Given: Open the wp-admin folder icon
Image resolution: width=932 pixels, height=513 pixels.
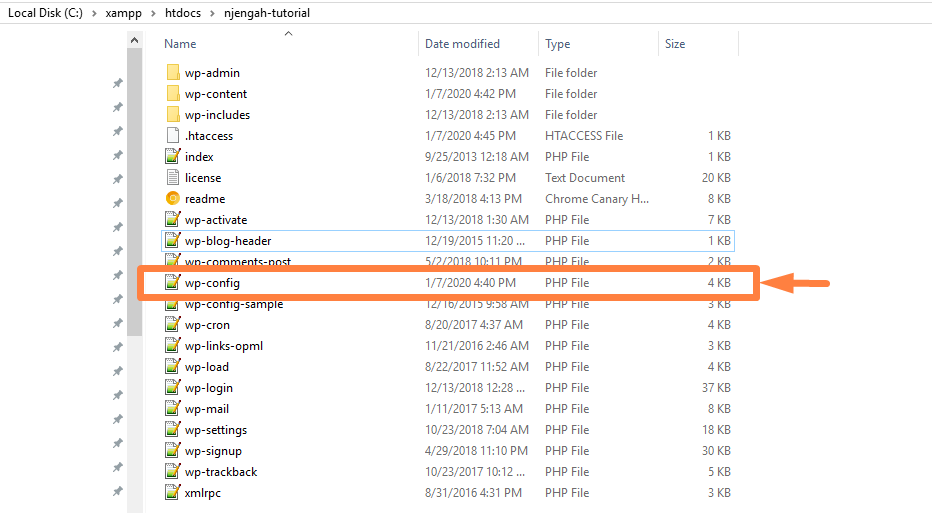Looking at the screenshot, I should point(173,73).
